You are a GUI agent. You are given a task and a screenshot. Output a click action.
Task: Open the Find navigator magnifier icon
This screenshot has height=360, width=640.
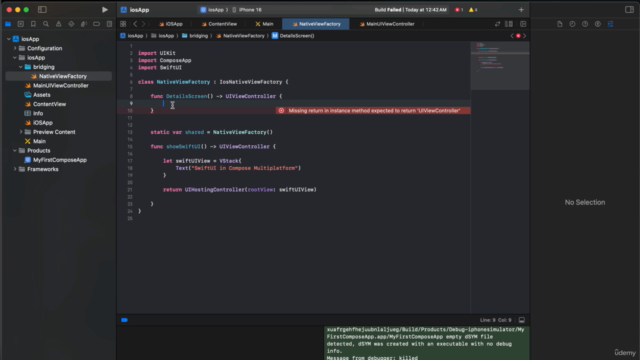(46, 24)
